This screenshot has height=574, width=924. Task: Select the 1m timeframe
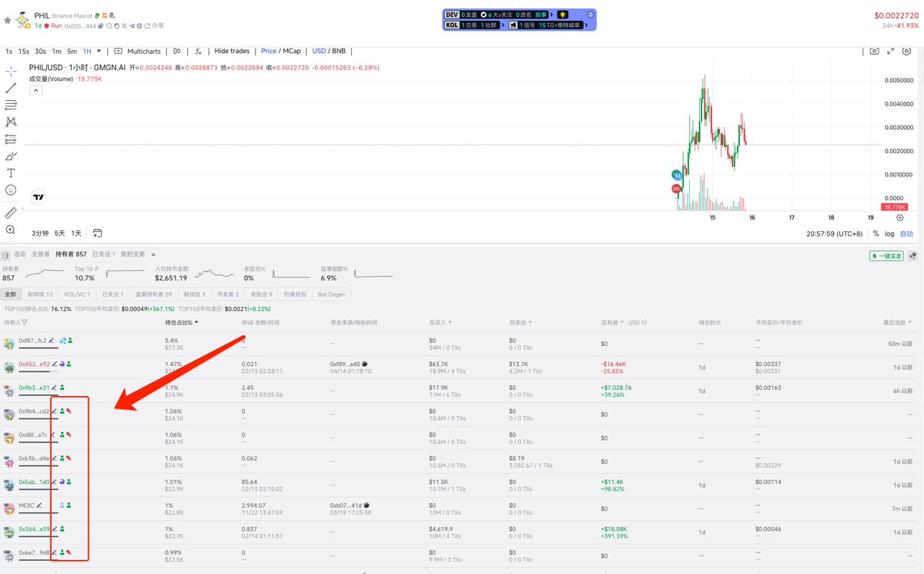pos(56,51)
